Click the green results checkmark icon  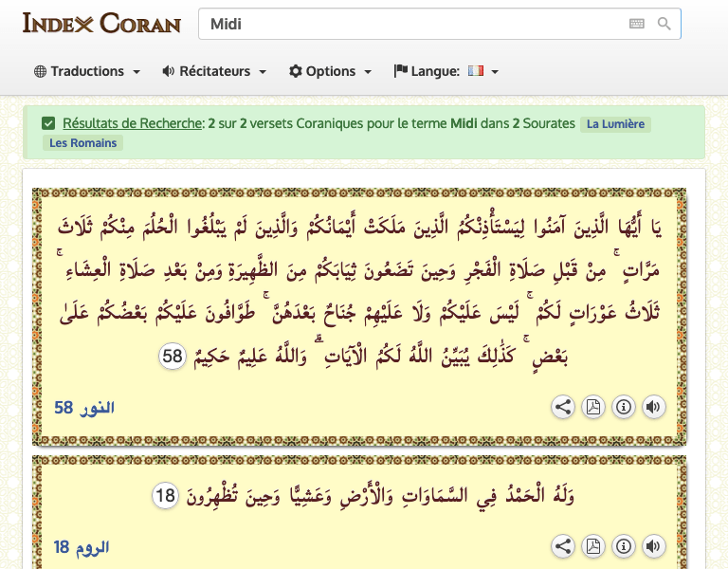48,123
